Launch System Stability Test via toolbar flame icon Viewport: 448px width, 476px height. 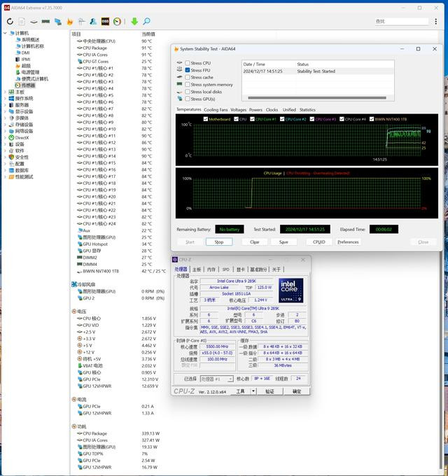(70, 21)
